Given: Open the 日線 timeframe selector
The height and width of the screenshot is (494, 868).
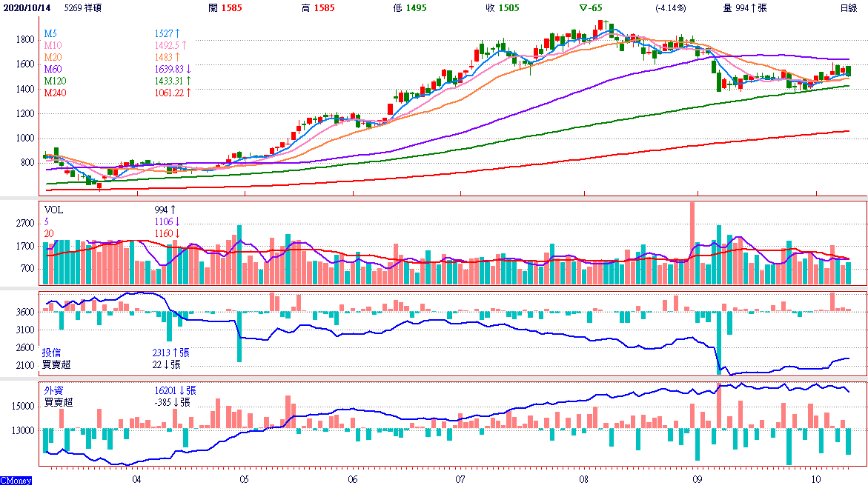Looking at the screenshot, I should [849, 8].
